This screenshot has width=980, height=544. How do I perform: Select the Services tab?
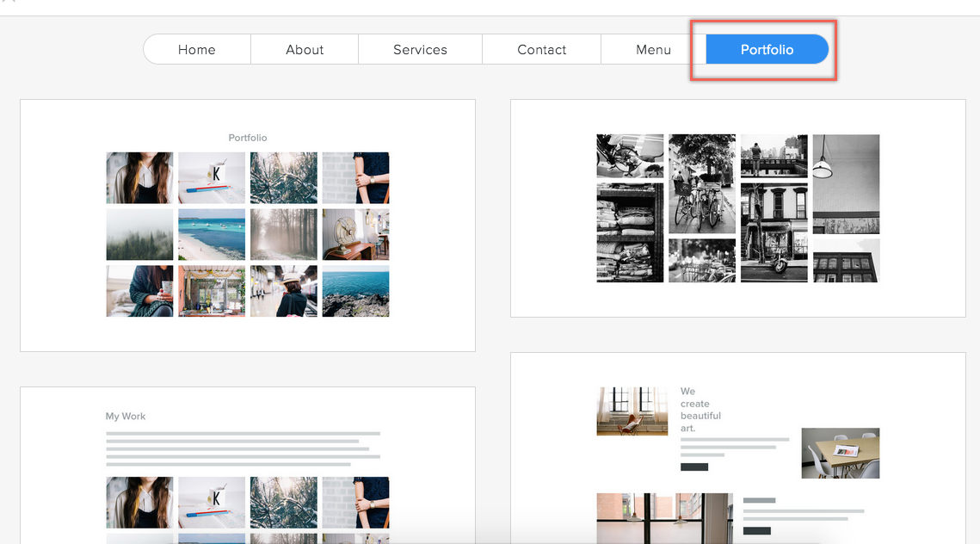point(420,50)
